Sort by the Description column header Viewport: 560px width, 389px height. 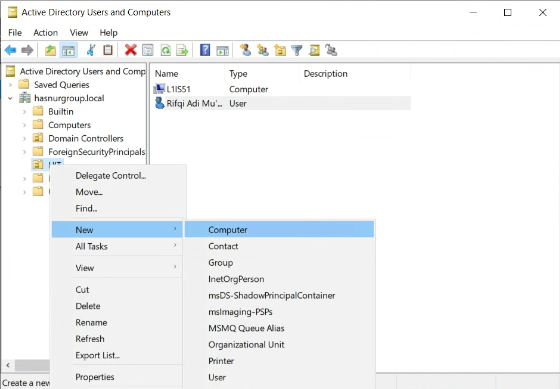355,74
